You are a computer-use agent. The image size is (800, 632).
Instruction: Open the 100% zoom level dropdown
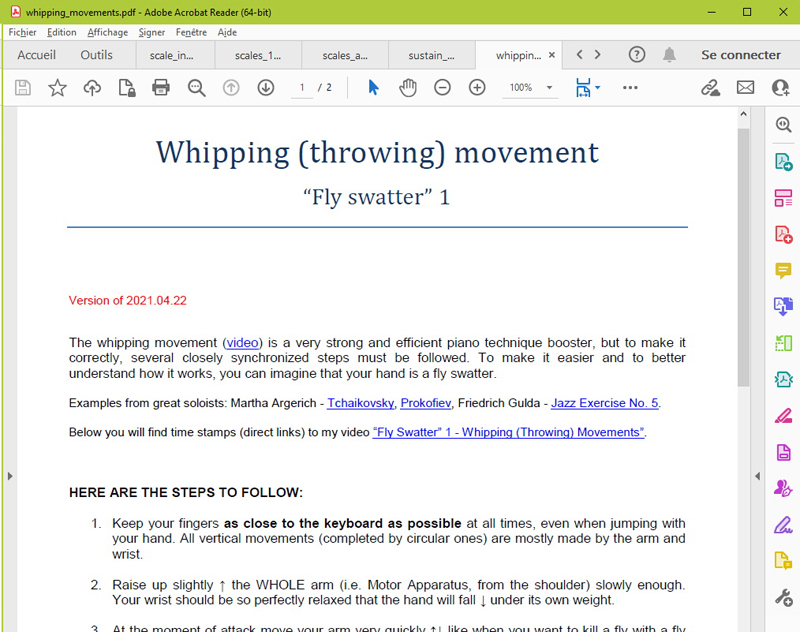(x=530, y=88)
